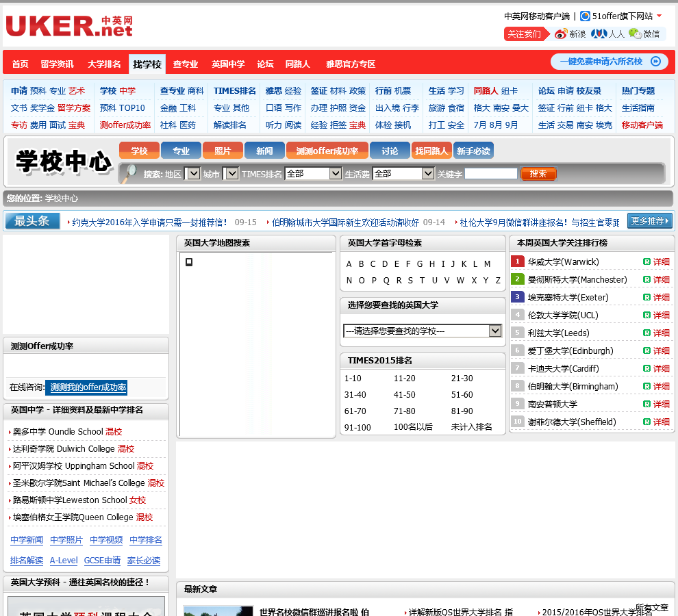The image size is (678, 616).
Task: Click the 关键字 keyword input field
Action: [491, 174]
